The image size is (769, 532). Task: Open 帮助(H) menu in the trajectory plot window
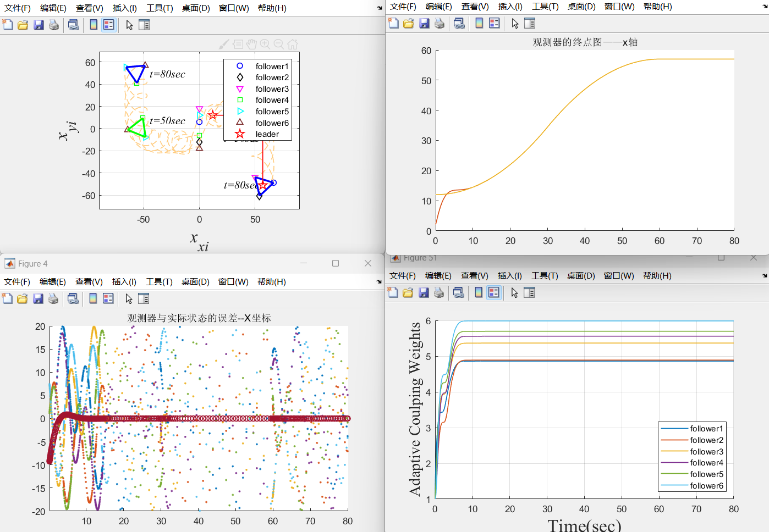272,8
